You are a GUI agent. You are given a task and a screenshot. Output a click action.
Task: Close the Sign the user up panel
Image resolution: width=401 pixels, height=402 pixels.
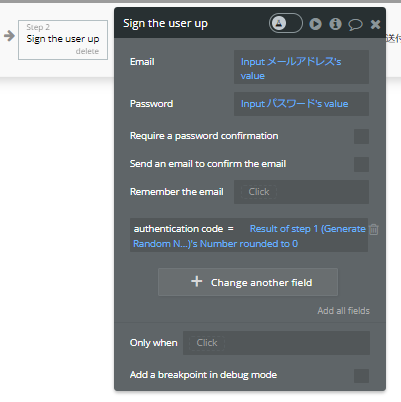coord(375,24)
